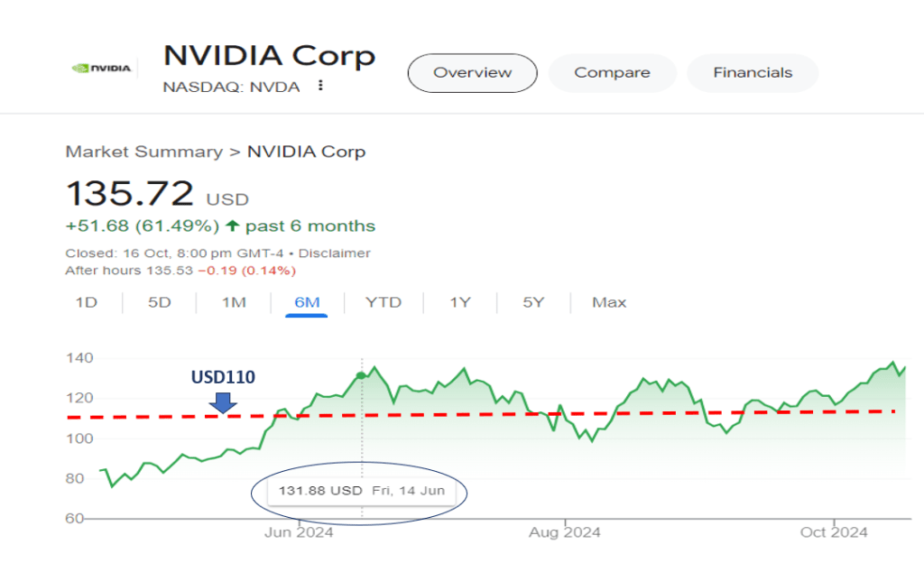Click the NVIDIA logo icon
This screenshot has height=563, width=924.
[x=102, y=68]
